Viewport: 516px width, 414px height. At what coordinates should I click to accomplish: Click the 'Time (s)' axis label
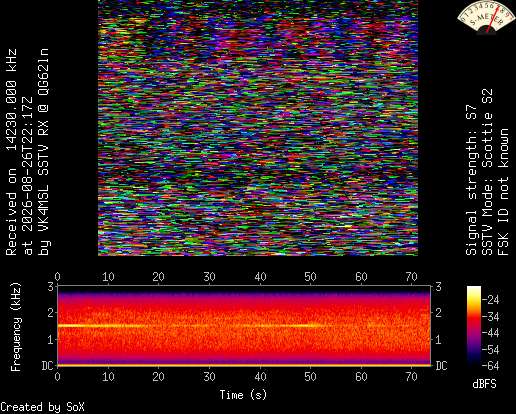243,395
